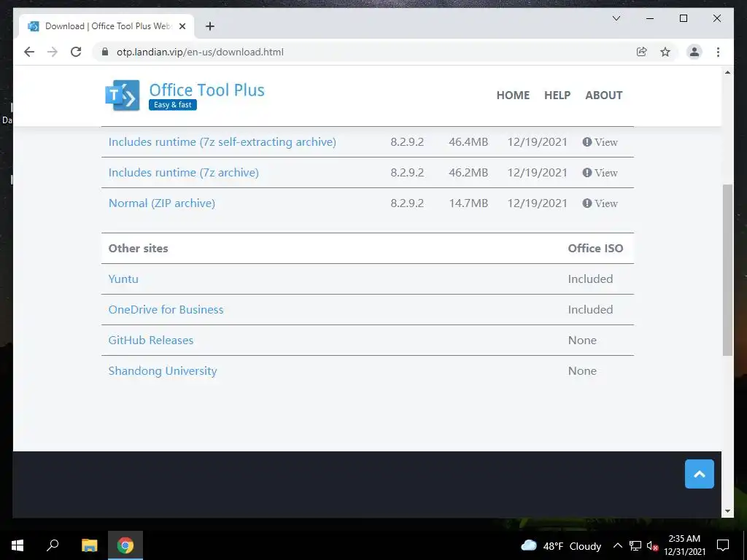This screenshot has height=560, width=747.
Task: Share this page via the share icon
Action: [642, 52]
